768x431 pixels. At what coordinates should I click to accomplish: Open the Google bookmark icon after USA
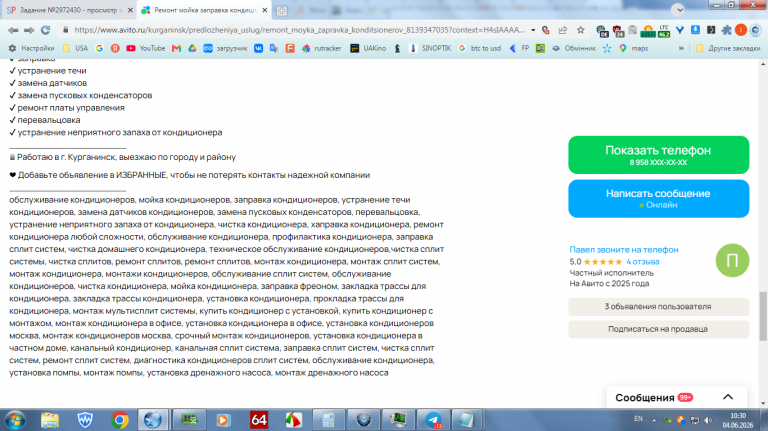click(x=99, y=48)
